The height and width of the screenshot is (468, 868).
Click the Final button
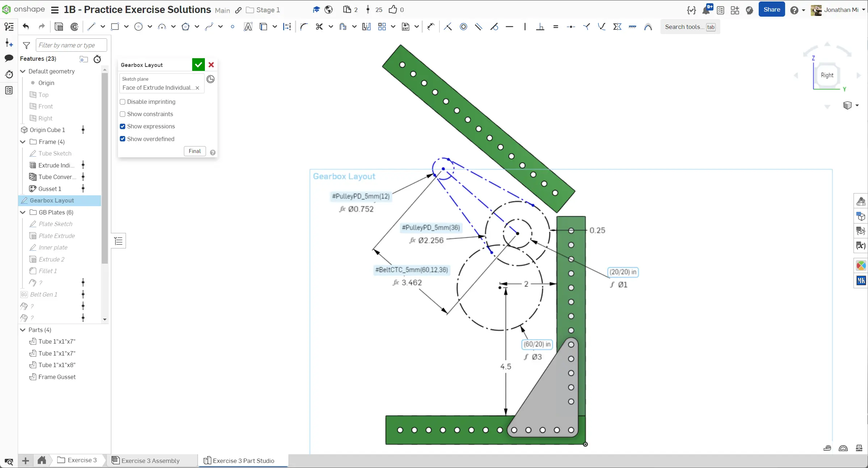(x=194, y=151)
